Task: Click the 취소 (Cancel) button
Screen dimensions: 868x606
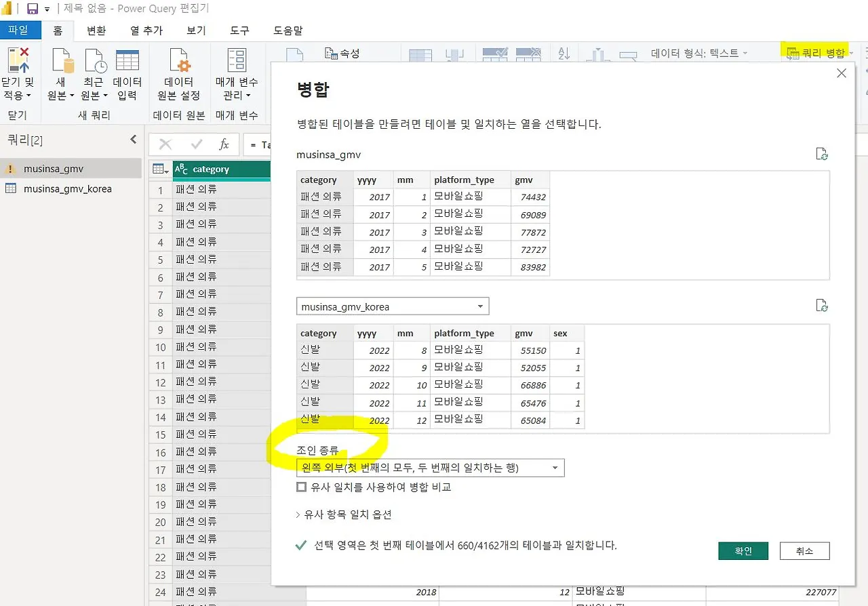Action: [x=804, y=550]
